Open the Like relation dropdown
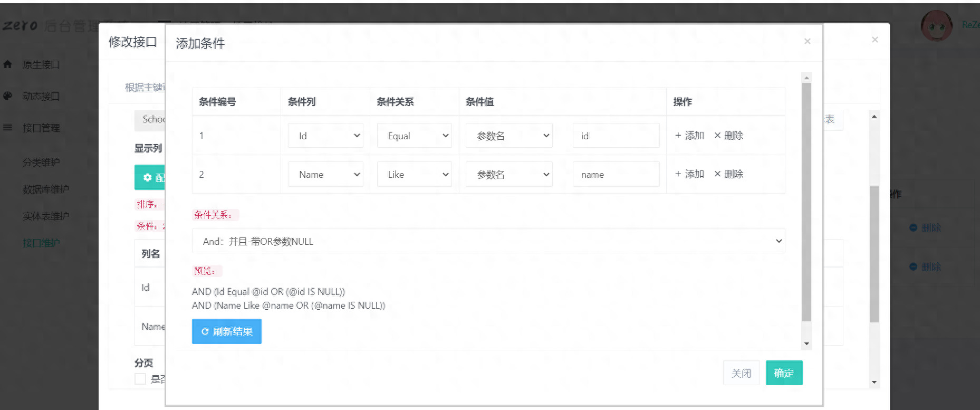Viewport: 980px width, 410px height. [415, 174]
